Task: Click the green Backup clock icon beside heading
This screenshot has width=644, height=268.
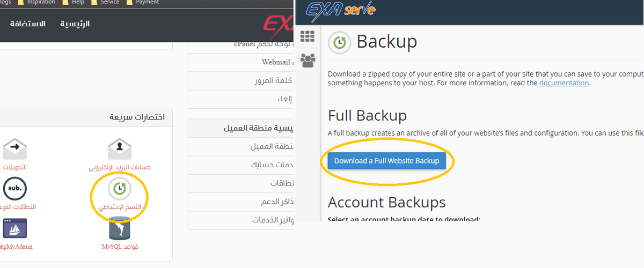Action: click(x=340, y=42)
